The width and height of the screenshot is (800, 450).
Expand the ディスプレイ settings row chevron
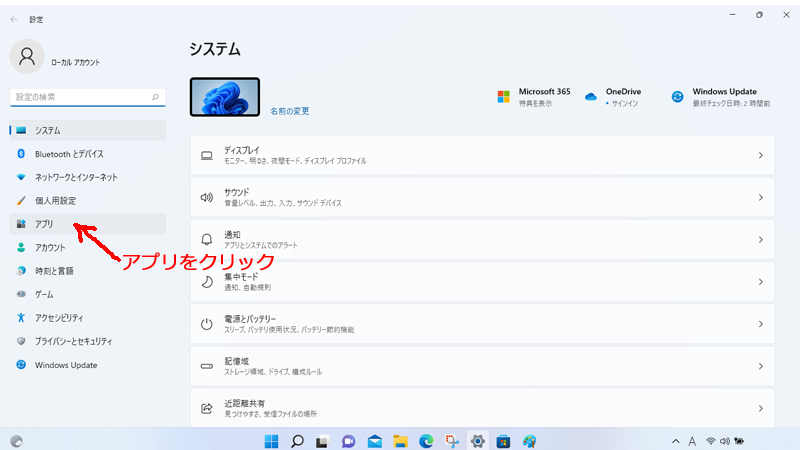coord(760,156)
